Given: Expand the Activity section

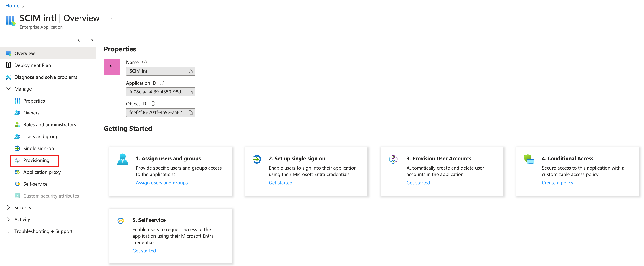Looking at the screenshot, I should 9,219.
